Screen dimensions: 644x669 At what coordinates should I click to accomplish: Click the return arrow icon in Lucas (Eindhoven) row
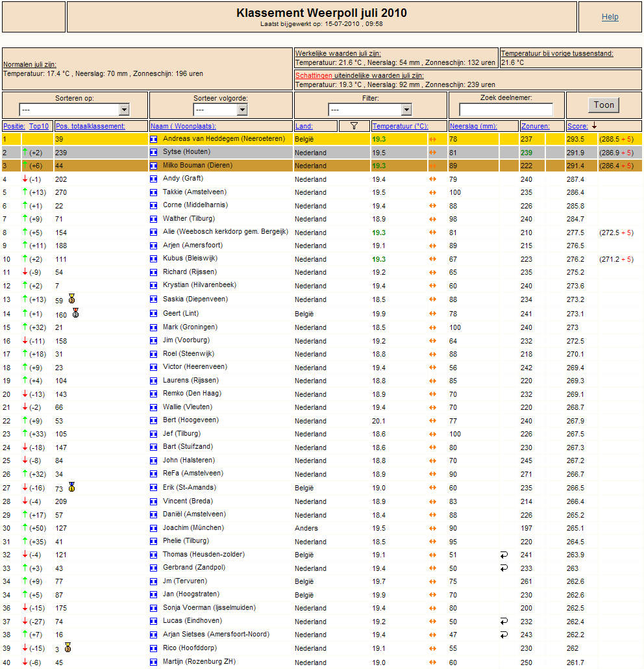(x=504, y=622)
